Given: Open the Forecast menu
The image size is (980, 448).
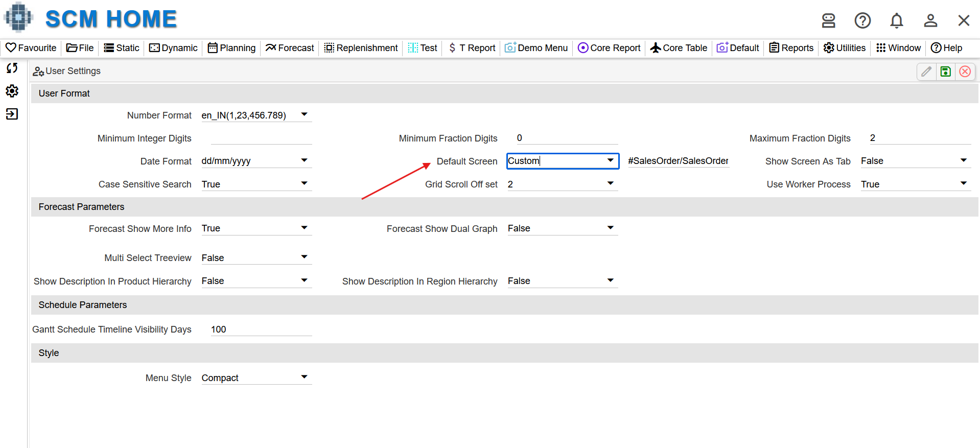Looking at the screenshot, I should coord(290,48).
